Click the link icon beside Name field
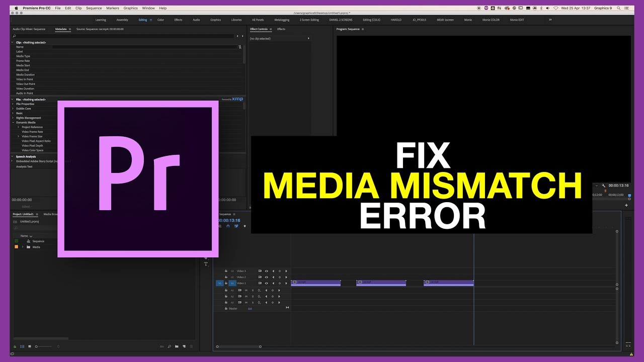This screenshot has height=362, width=644. [x=240, y=47]
